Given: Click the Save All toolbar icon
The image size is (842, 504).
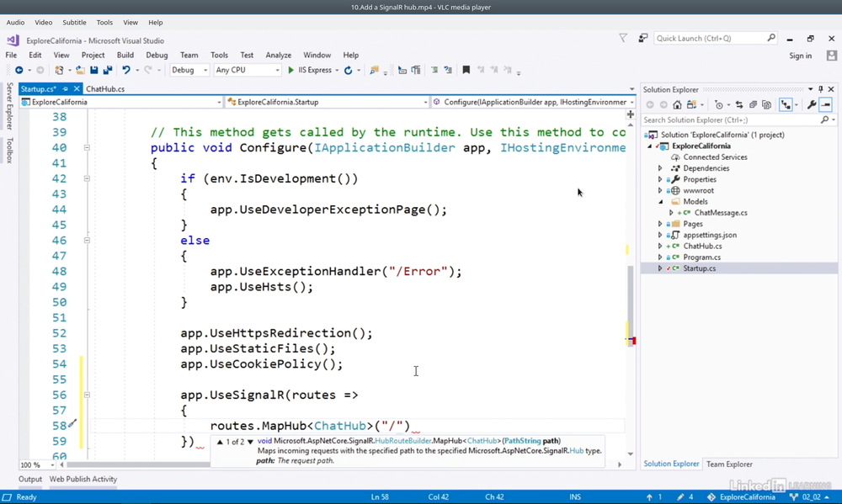Looking at the screenshot, I should (108, 71).
